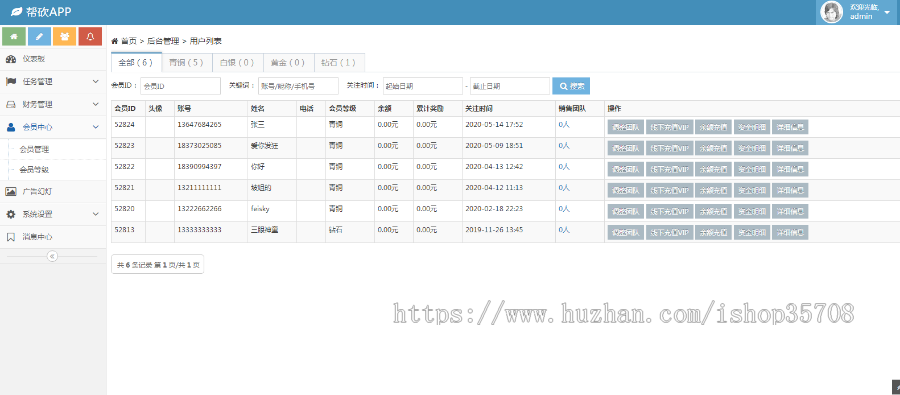Open 0人 team link for member 52824
Image resolution: width=900 pixels, height=395 pixels.
(564, 125)
